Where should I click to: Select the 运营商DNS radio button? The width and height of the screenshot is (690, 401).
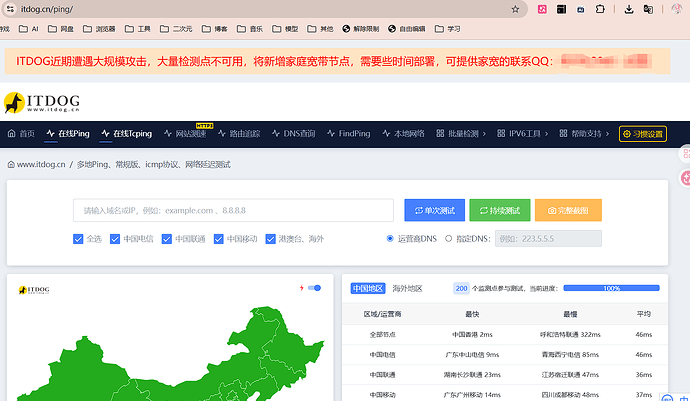(390, 239)
